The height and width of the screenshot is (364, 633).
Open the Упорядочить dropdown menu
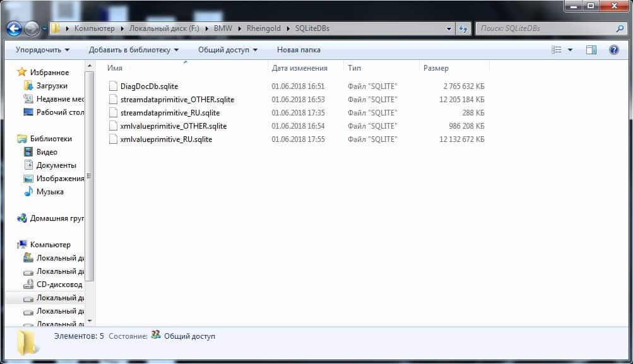[42, 50]
